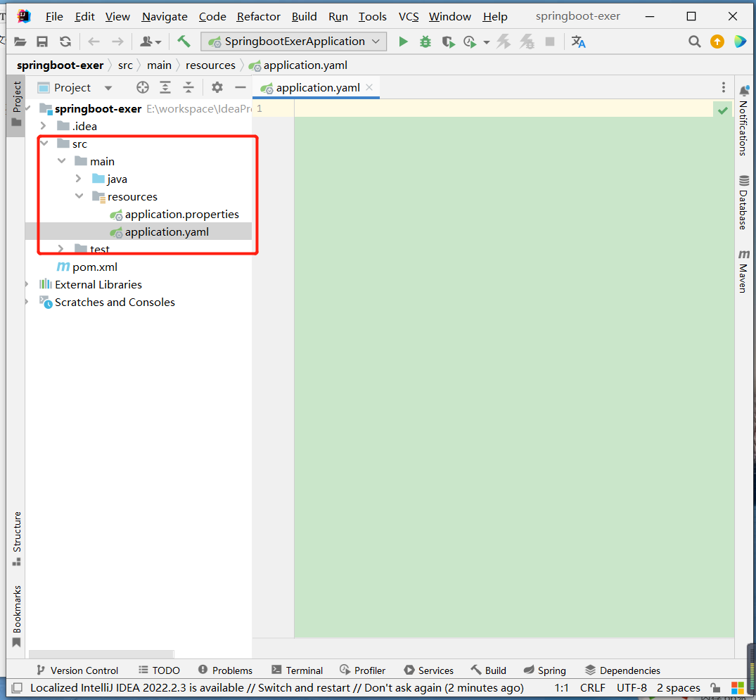
Task: Open the File menu
Action: point(54,16)
